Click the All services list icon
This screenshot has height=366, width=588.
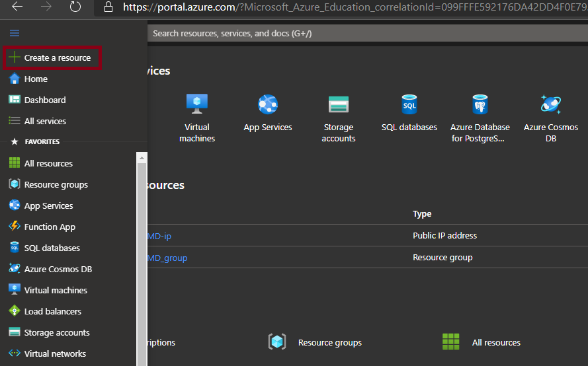pyautogui.click(x=15, y=121)
